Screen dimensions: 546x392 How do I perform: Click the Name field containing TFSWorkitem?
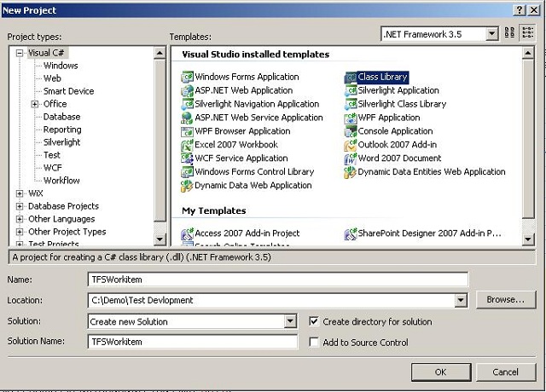[278, 280]
